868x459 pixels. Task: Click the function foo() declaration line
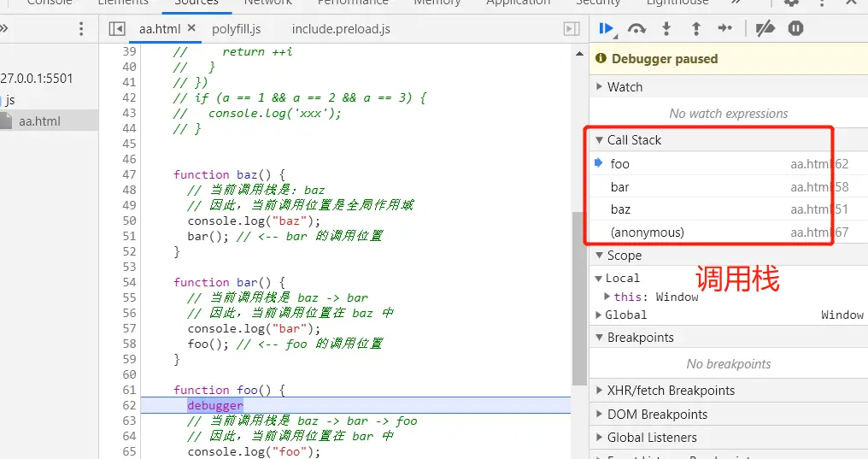229,390
